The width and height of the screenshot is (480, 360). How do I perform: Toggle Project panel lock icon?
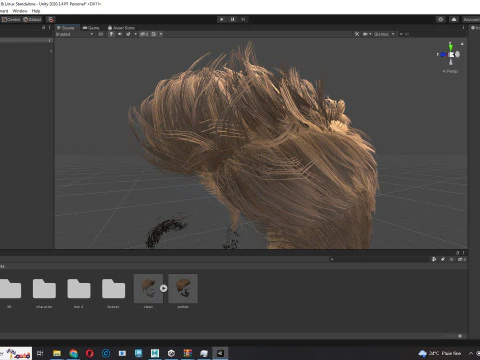click(457, 253)
